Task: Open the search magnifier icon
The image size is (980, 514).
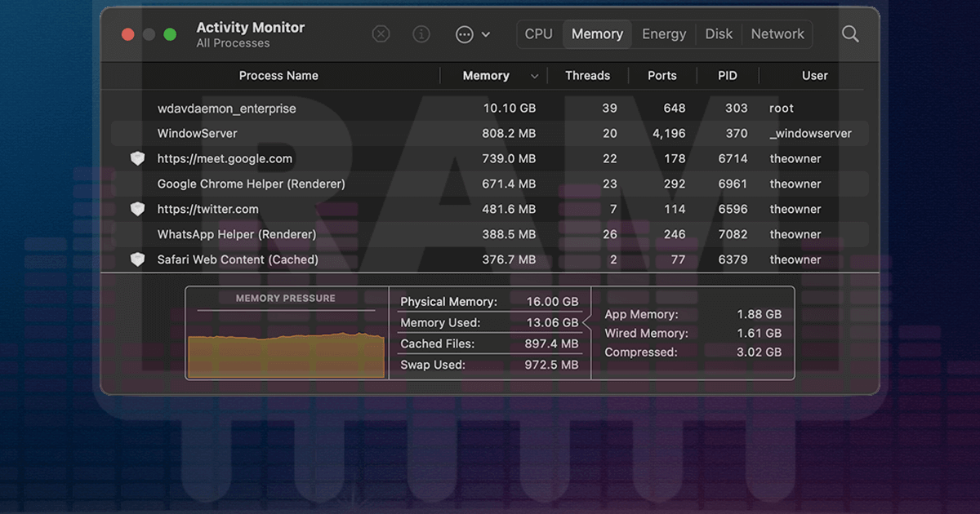Action: tap(850, 34)
